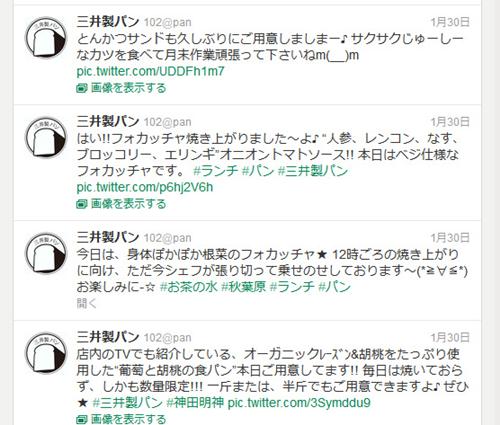This screenshot has width=500, height=425.
Task: Click the bread avatar of the フォカッチャ焼き上がりました tweet
Action: click(x=46, y=137)
